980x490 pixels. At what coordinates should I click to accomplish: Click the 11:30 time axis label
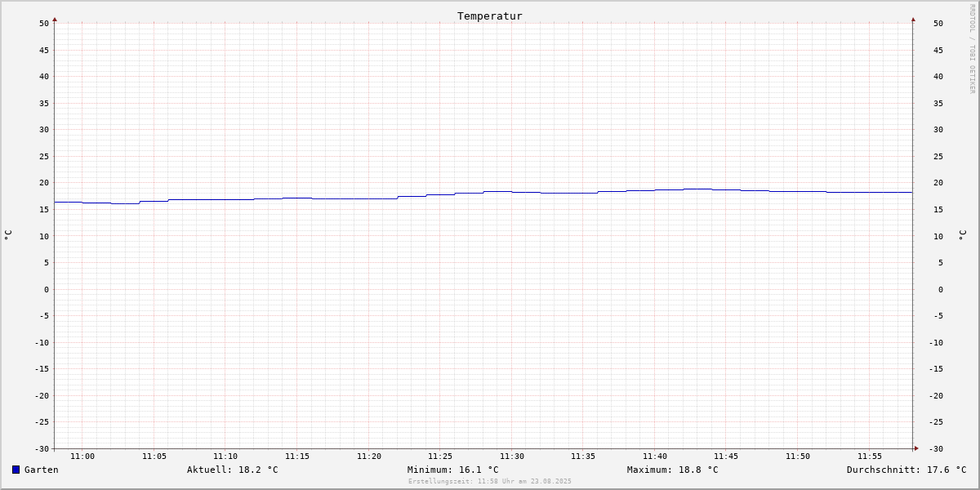[x=512, y=457]
